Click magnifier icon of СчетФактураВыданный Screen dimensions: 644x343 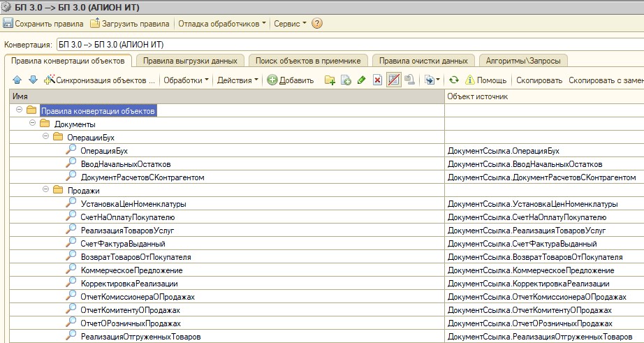[x=71, y=242]
